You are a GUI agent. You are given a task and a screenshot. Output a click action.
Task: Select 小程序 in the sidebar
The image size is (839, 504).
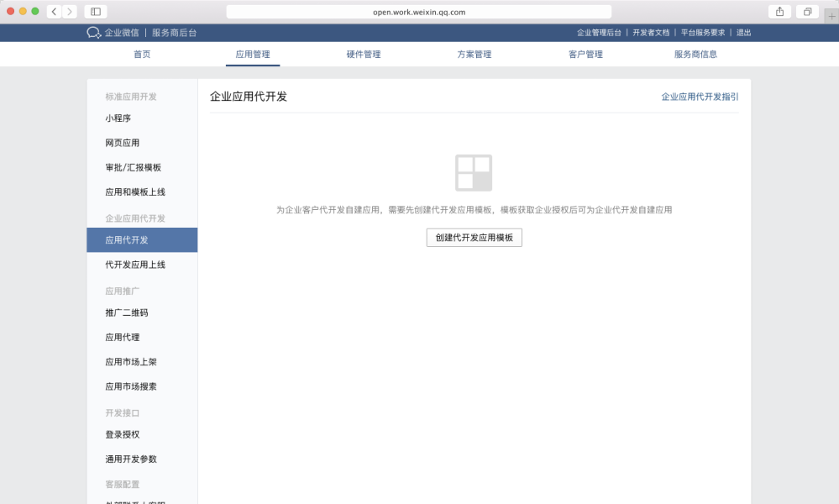[118, 118]
